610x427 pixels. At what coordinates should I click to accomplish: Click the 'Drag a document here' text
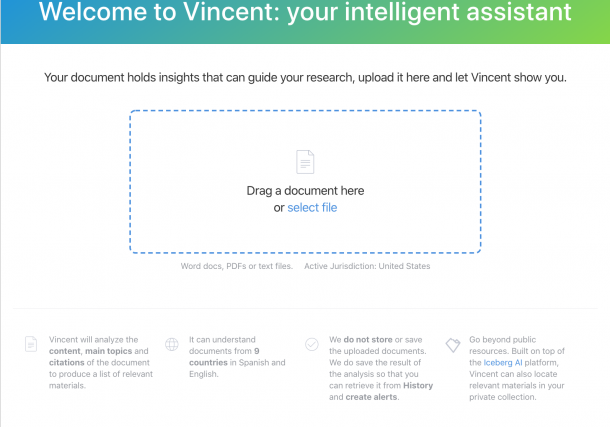tap(305, 190)
